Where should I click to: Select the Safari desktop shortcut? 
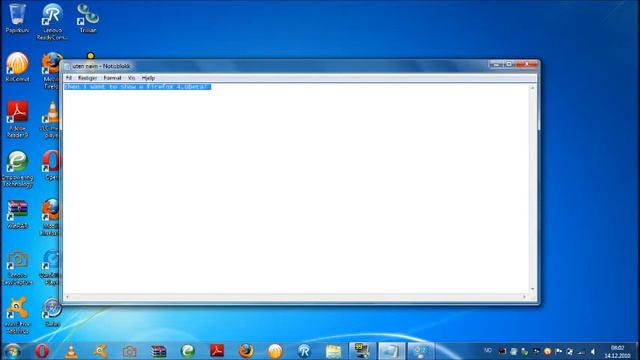(52, 312)
